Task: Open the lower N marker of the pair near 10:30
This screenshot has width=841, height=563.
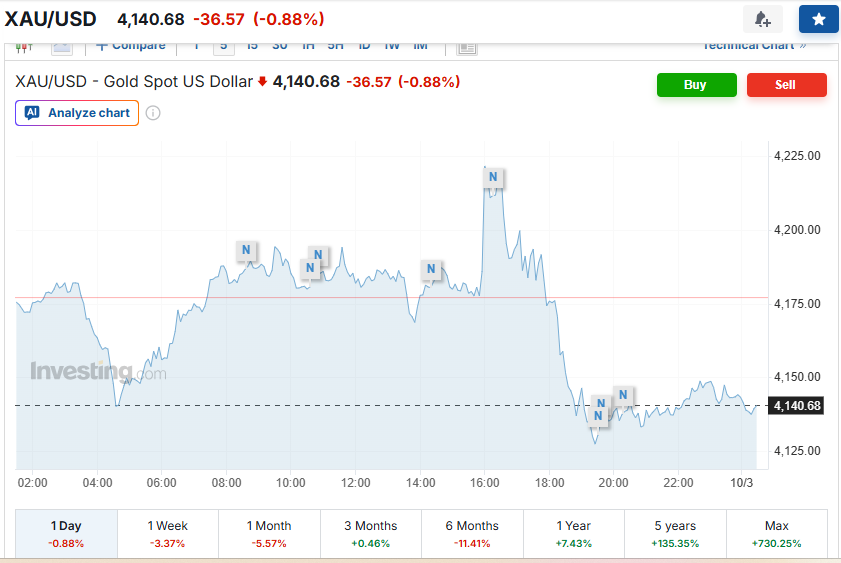Action: pyautogui.click(x=310, y=268)
